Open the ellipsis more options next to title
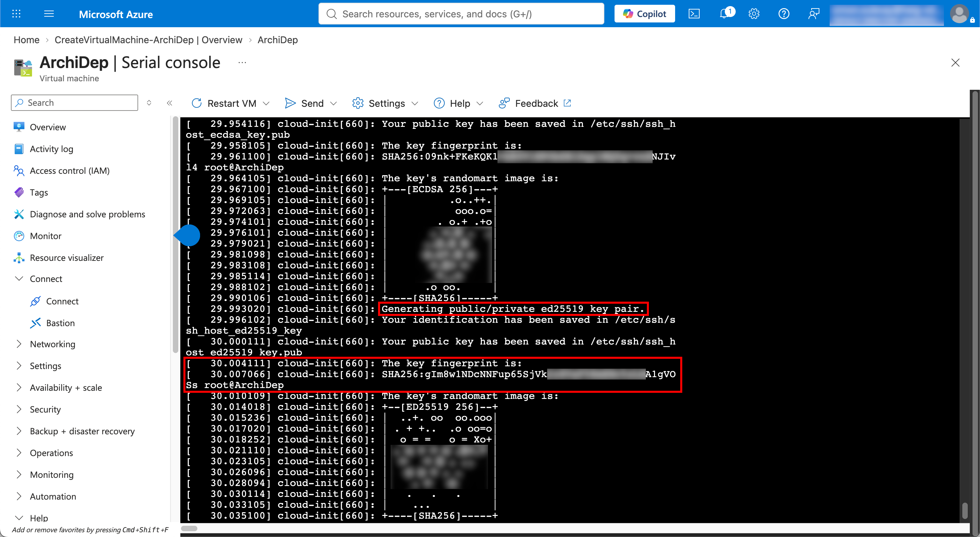This screenshot has height=537, width=980. tap(242, 63)
